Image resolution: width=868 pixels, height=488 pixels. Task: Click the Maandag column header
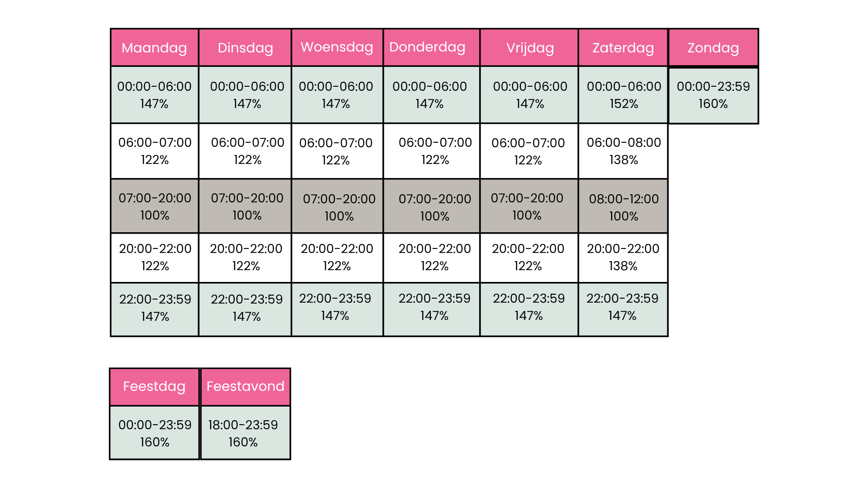coord(154,47)
